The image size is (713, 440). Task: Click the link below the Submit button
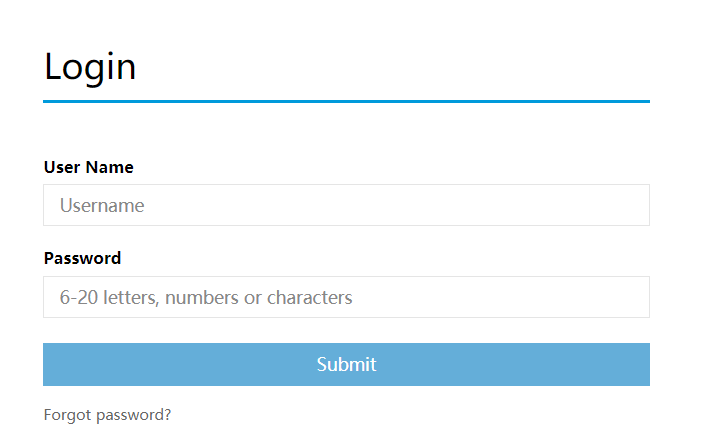[108, 415]
